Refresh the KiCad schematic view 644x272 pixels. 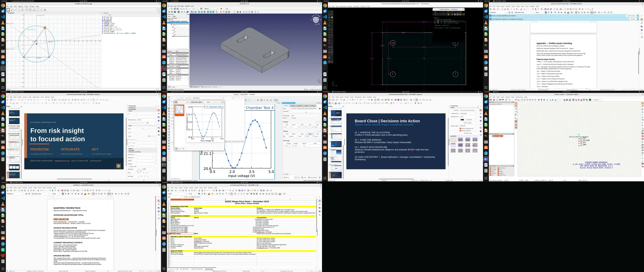click(x=522, y=100)
